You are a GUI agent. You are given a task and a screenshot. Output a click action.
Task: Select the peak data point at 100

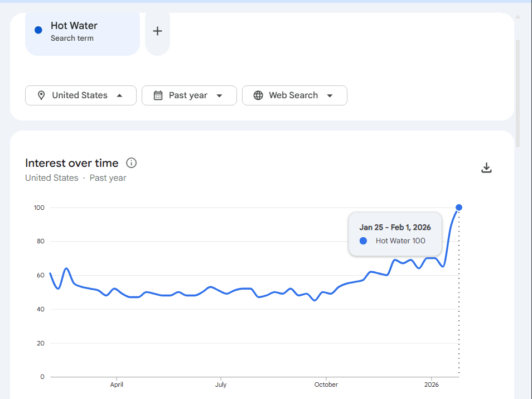(459, 208)
